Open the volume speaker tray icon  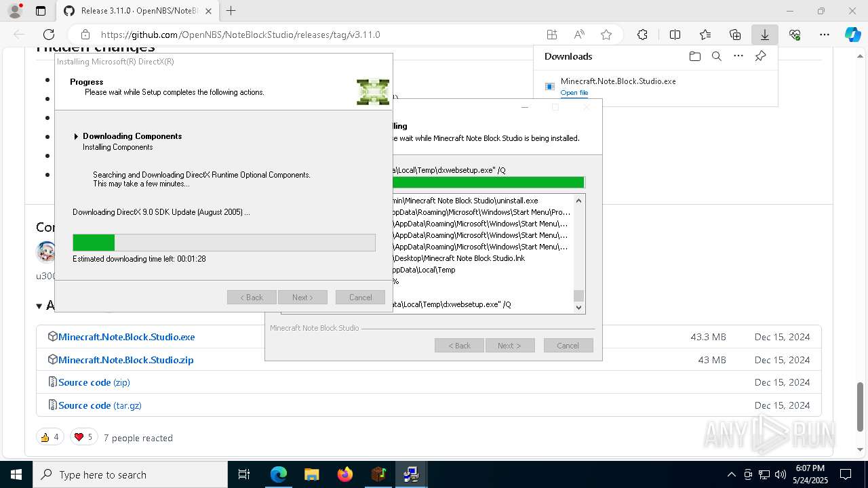pyautogui.click(x=780, y=474)
